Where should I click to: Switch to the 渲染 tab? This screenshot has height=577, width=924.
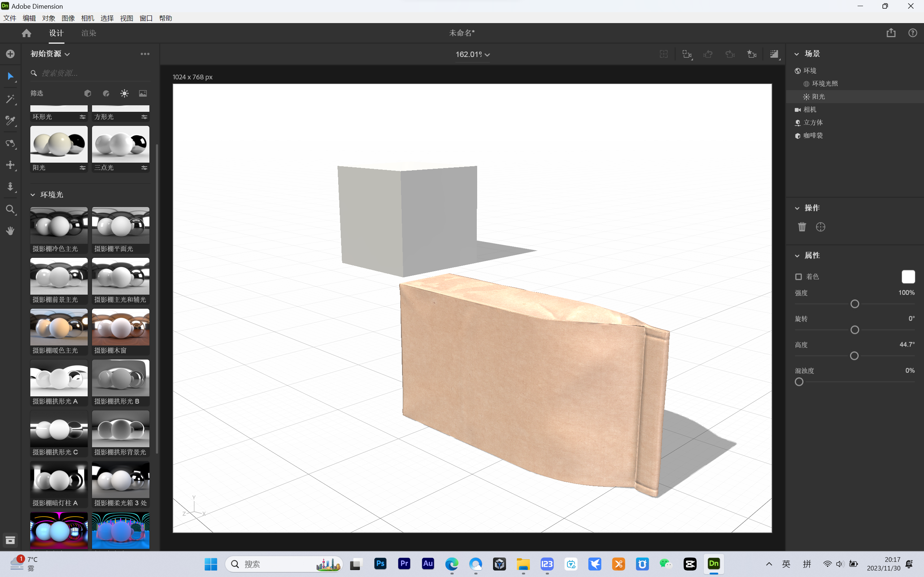[88, 33]
